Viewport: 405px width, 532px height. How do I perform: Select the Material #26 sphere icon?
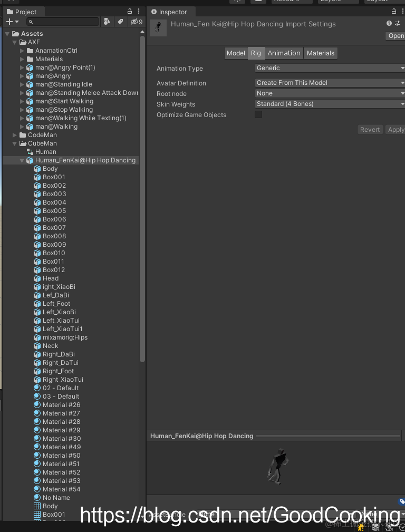click(37, 405)
